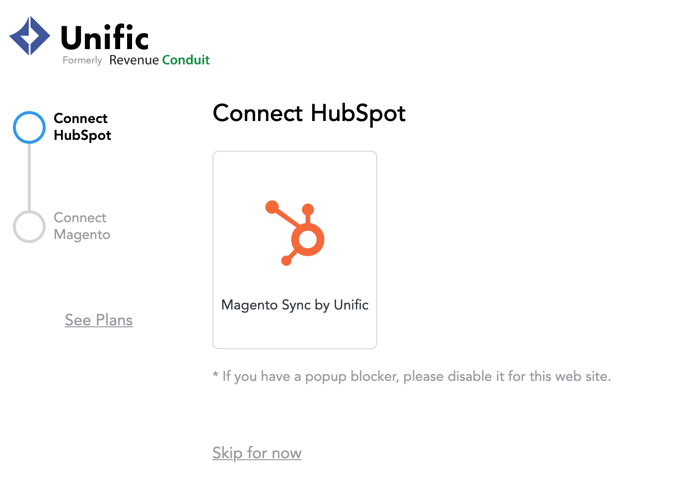The width and height of the screenshot is (688, 488).
Task: Click the Unific wordmark text
Action: (104, 37)
